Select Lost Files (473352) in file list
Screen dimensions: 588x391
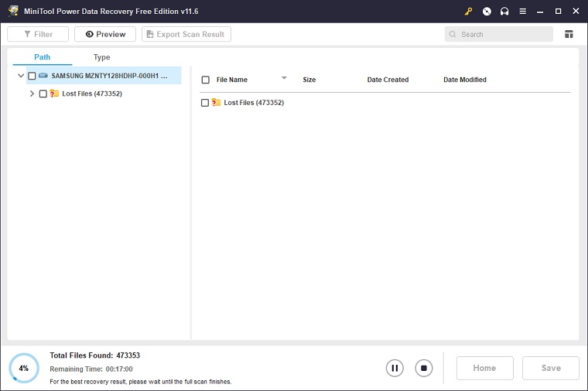254,103
